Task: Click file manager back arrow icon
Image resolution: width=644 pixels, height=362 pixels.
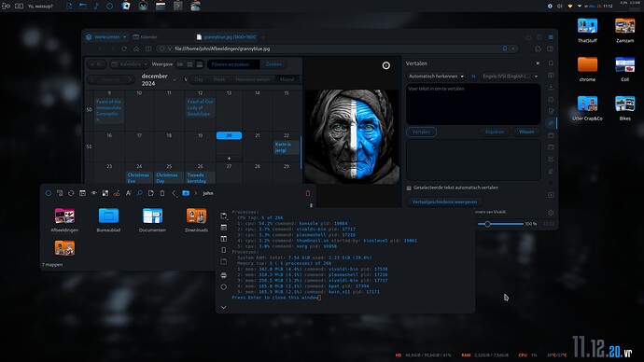Action: 174,193
